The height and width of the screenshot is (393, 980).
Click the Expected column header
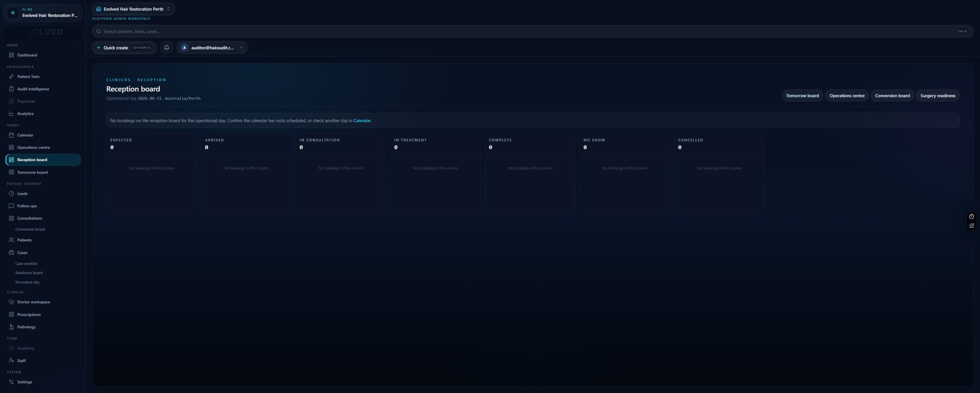pyautogui.click(x=121, y=140)
